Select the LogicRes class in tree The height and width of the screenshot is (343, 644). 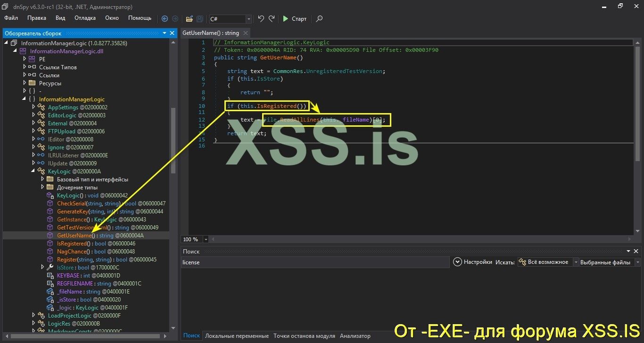(74, 323)
